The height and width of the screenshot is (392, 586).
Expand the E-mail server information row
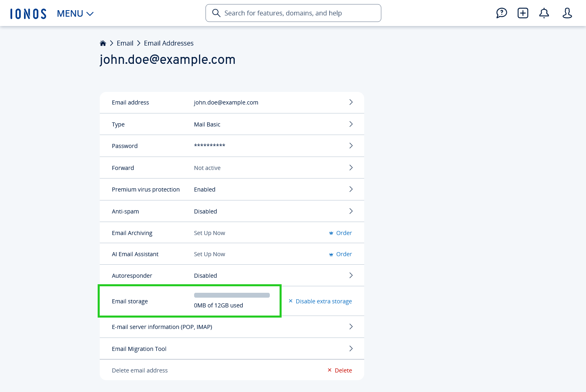click(351, 326)
